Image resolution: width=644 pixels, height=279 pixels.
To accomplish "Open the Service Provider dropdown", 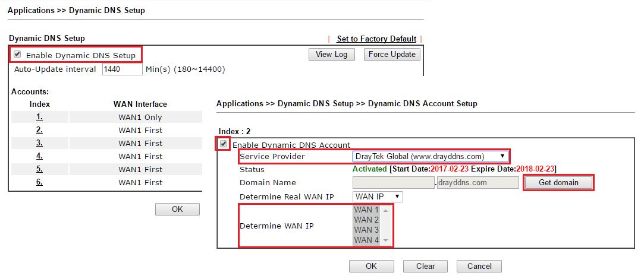I will (430, 157).
